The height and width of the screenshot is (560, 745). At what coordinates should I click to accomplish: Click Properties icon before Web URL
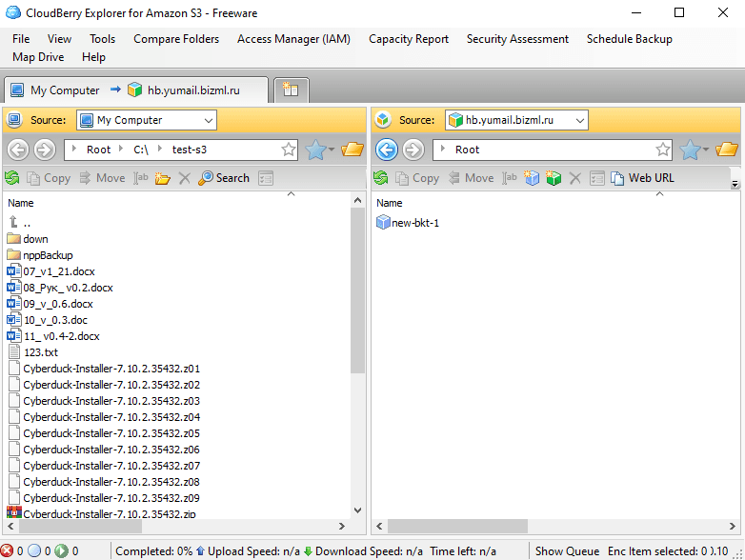pos(596,179)
